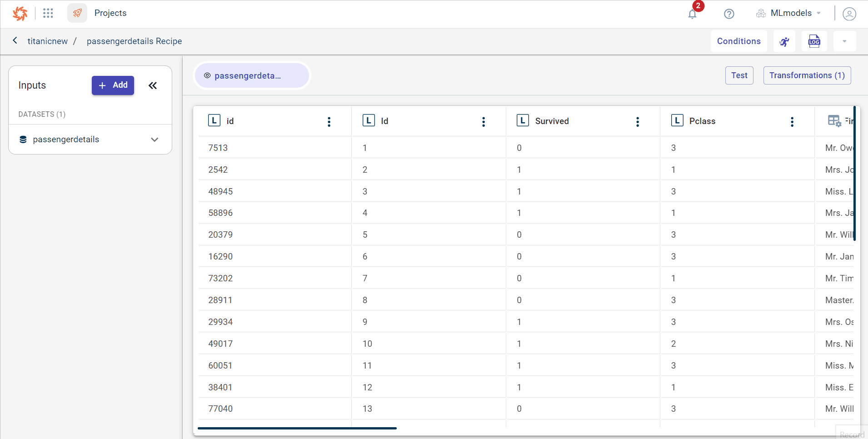Click the Projects rocket icon
The width and height of the screenshot is (868, 439).
coord(77,13)
